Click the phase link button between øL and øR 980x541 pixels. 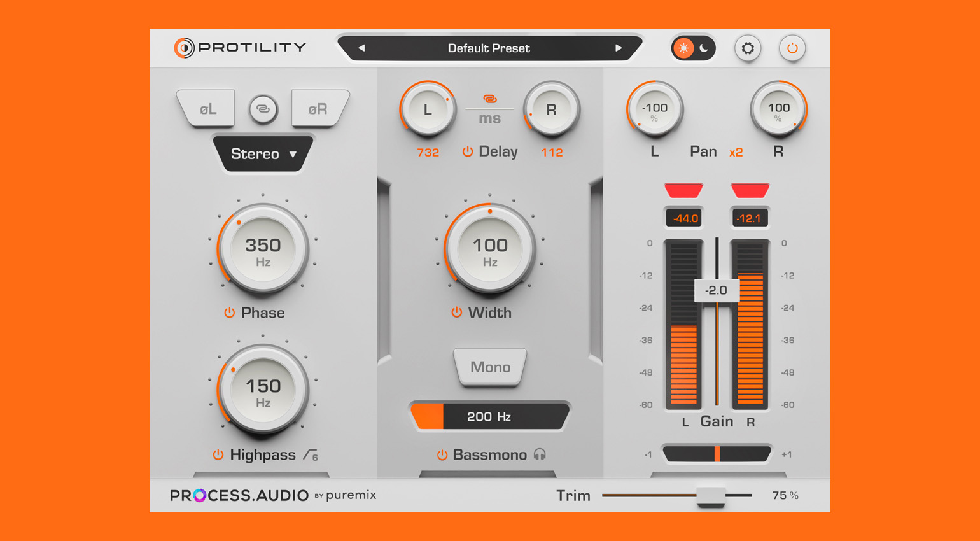tap(263, 109)
